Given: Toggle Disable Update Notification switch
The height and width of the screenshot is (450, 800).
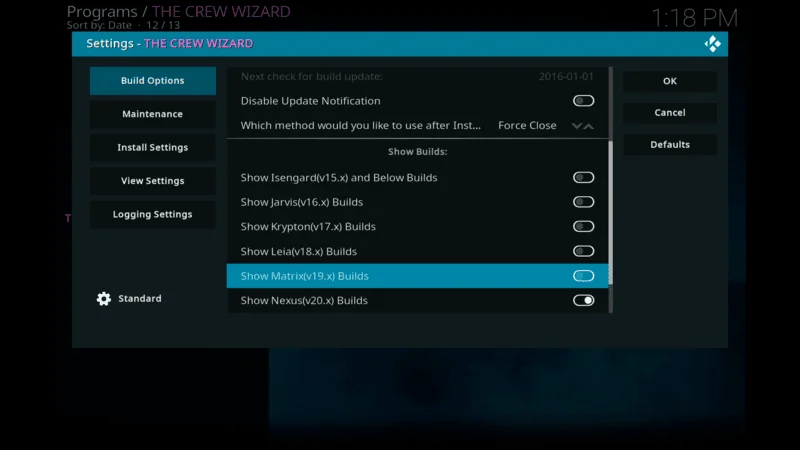Looking at the screenshot, I should pos(583,101).
